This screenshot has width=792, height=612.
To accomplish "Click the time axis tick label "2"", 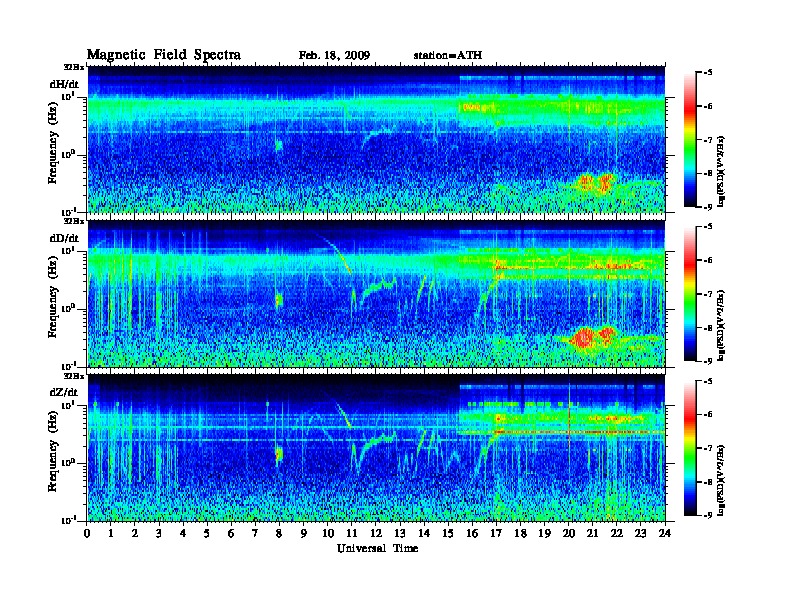I will (135, 533).
